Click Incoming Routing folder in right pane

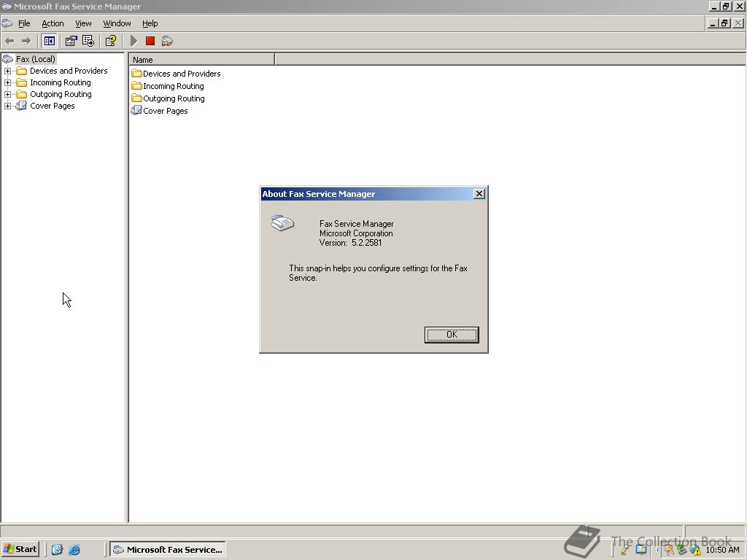(168, 86)
